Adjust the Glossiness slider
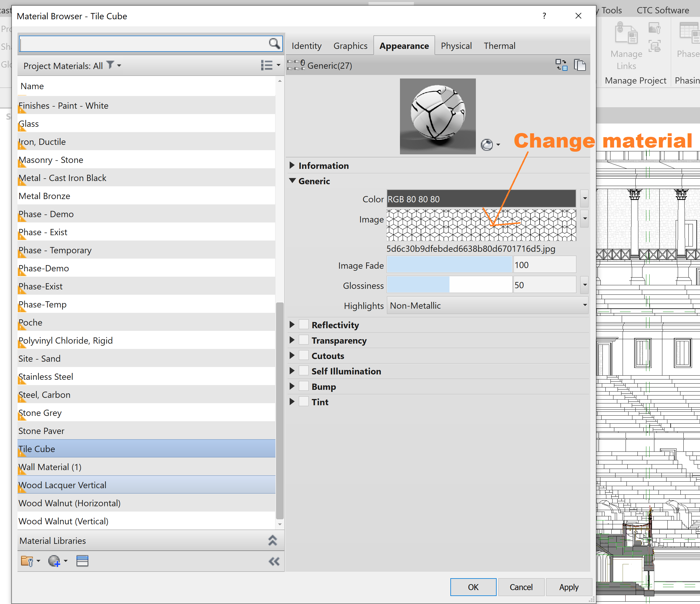Viewport: 700px width, 604px height. (449, 285)
